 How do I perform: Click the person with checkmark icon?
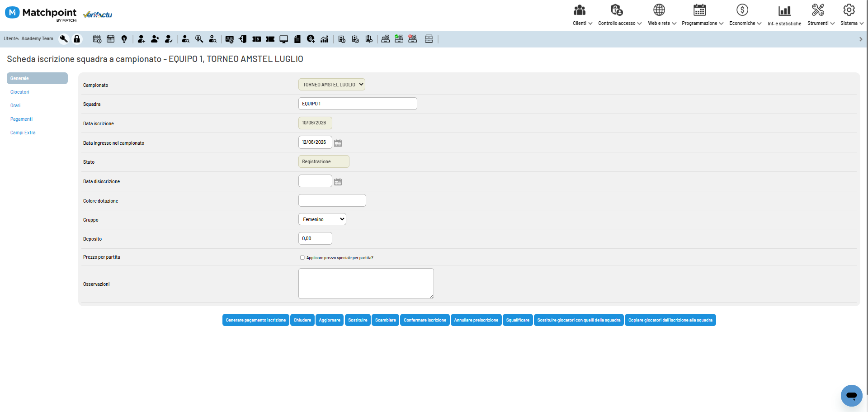(x=169, y=39)
